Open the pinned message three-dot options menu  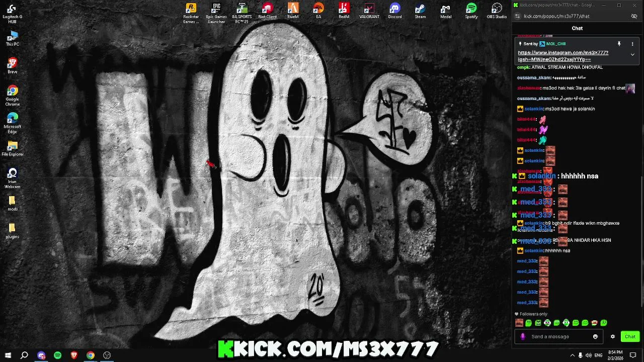click(632, 44)
